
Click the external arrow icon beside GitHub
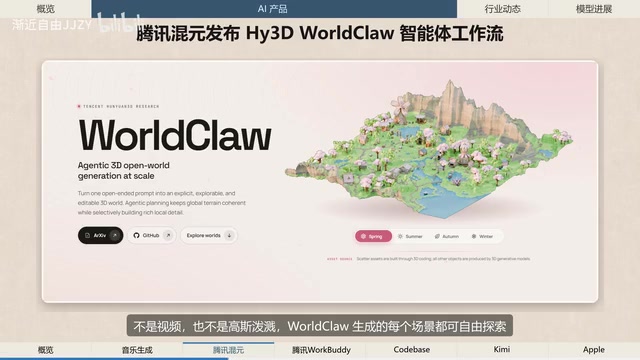point(168,236)
